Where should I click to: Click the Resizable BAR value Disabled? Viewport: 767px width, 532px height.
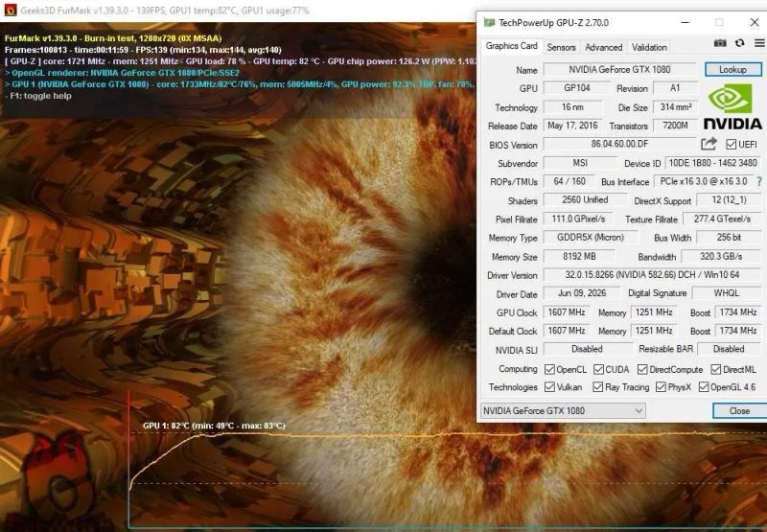[x=729, y=349]
